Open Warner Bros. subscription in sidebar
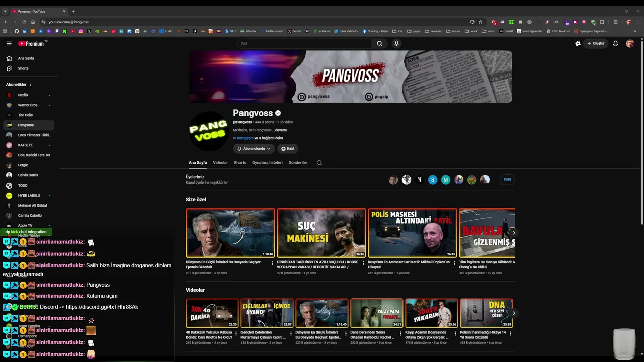 (x=28, y=105)
